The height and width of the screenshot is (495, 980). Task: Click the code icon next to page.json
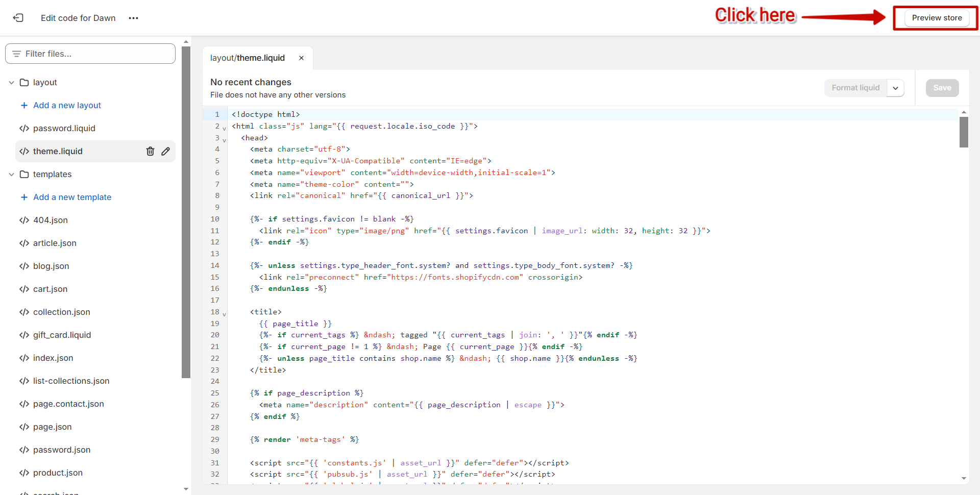(x=24, y=427)
